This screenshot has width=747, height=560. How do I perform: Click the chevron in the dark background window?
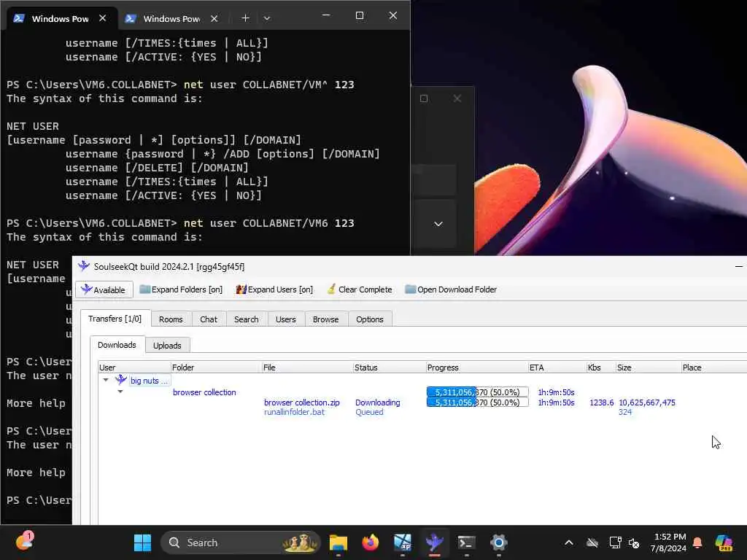point(438,223)
